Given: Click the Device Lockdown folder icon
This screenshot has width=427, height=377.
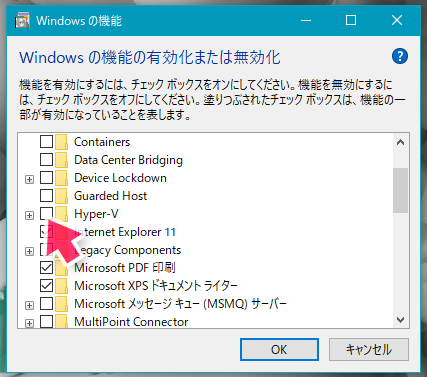Looking at the screenshot, I should click(x=61, y=178).
